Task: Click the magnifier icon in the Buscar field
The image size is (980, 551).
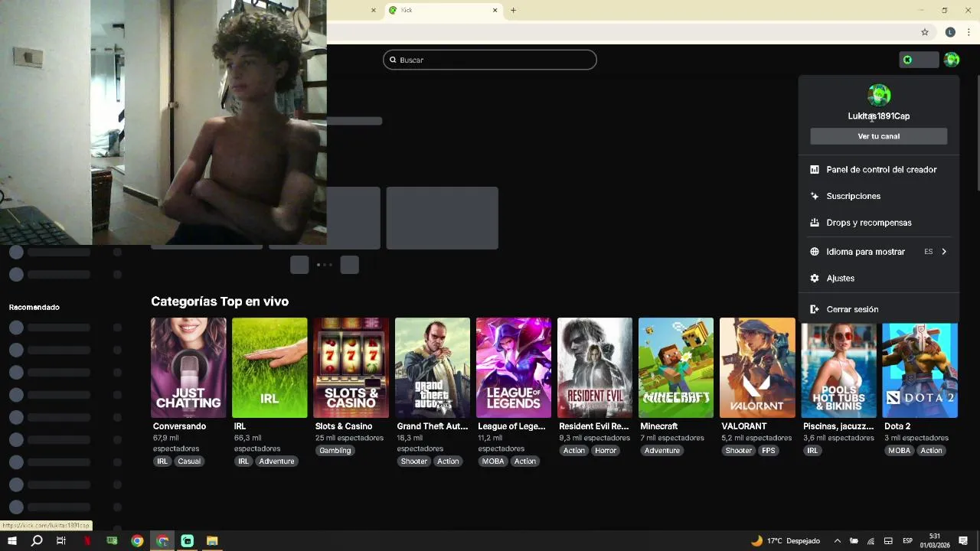Action: click(x=394, y=60)
